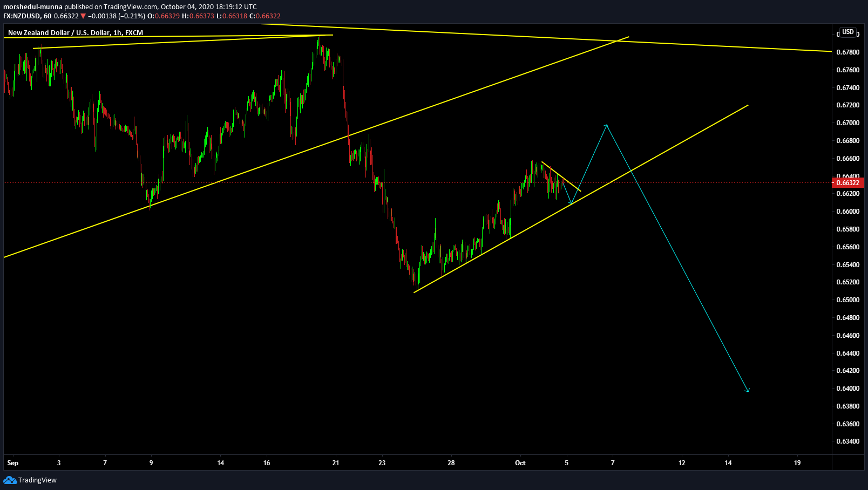
Task: Click the red down-triangle price change indicator
Action: 83,16
